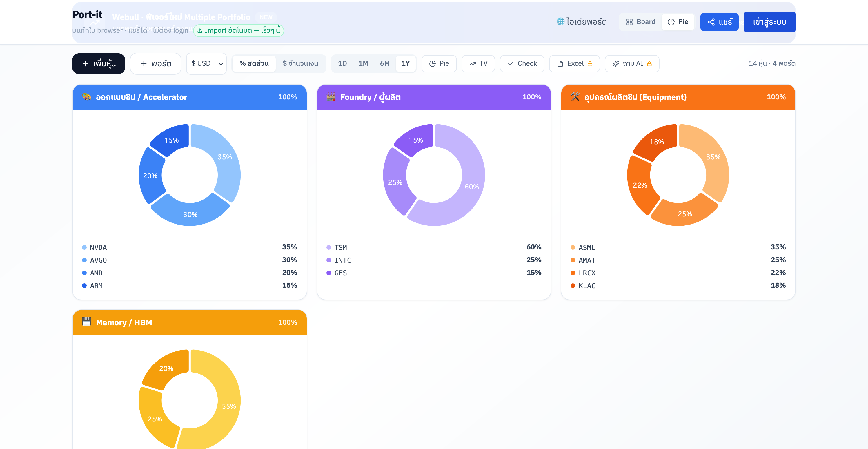Click the sparkle icon on AI button
868x449 pixels.
click(x=615, y=64)
